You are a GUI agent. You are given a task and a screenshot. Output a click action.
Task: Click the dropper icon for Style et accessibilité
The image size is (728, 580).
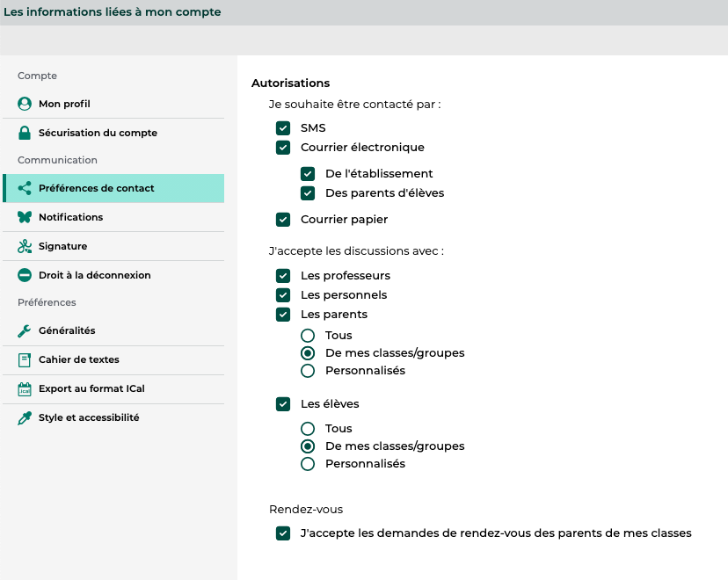(25, 417)
